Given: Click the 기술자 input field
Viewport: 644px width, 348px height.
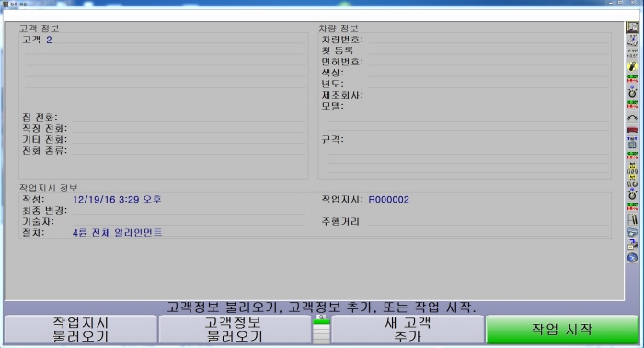Looking at the screenshot, I should click(x=189, y=221).
